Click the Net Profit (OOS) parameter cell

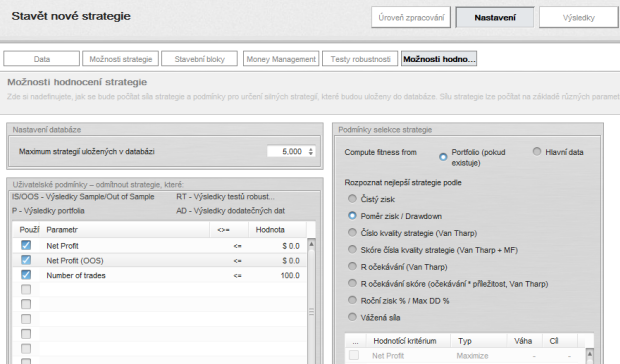click(x=75, y=261)
